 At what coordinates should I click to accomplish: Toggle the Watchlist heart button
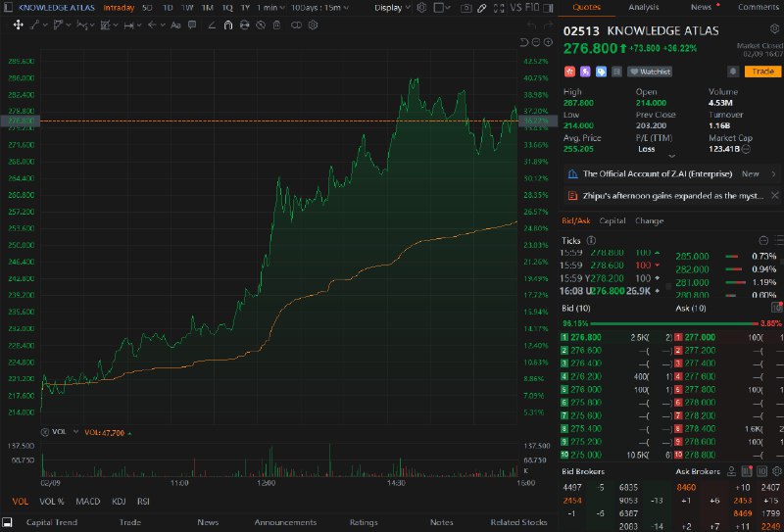point(649,72)
